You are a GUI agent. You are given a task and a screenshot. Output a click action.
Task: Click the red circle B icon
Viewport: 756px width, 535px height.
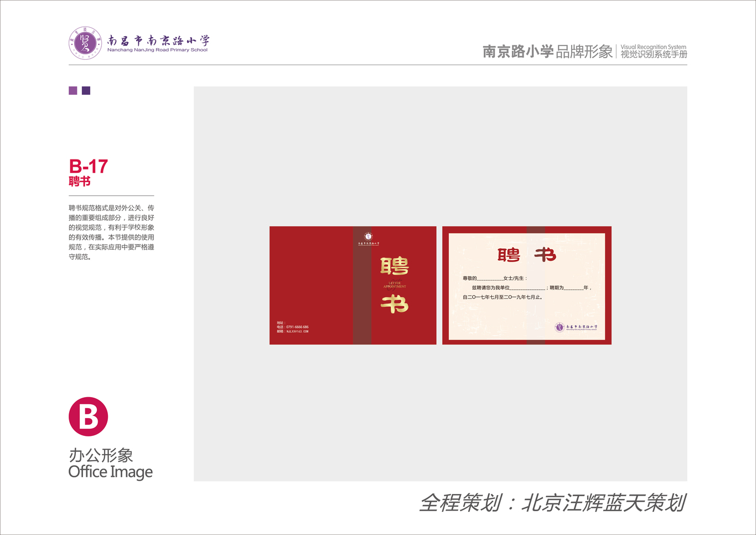pos(88,416)
